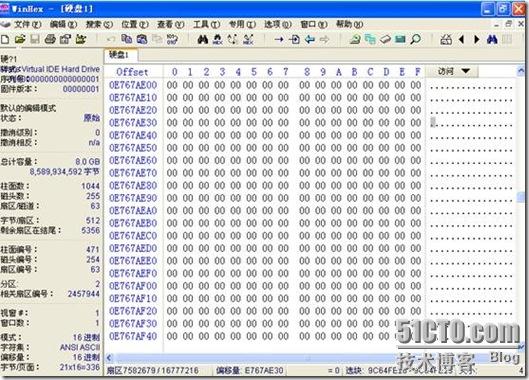
Task: Click the 原始 state value in info panel
Action: point(92,118)
